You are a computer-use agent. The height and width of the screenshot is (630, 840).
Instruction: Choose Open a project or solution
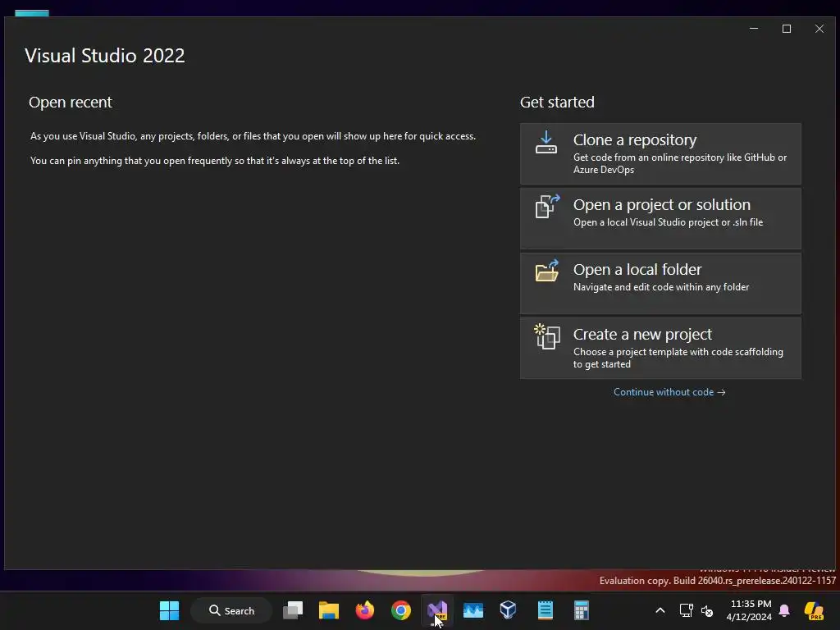coord(660,218)
